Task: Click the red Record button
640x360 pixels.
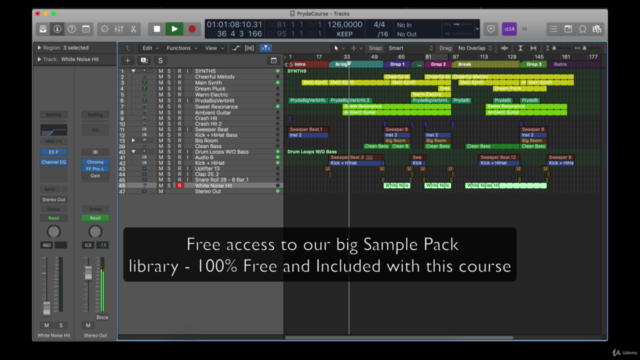Action: tap(192, 29)
